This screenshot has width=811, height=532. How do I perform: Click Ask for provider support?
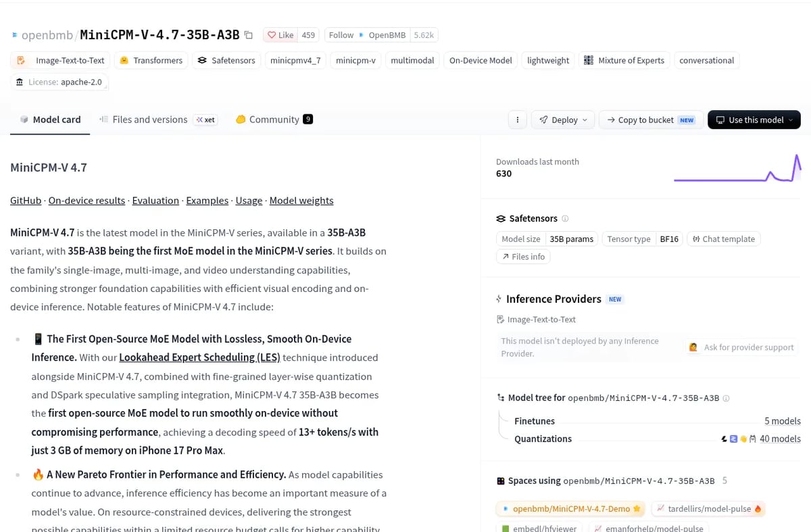741,347
